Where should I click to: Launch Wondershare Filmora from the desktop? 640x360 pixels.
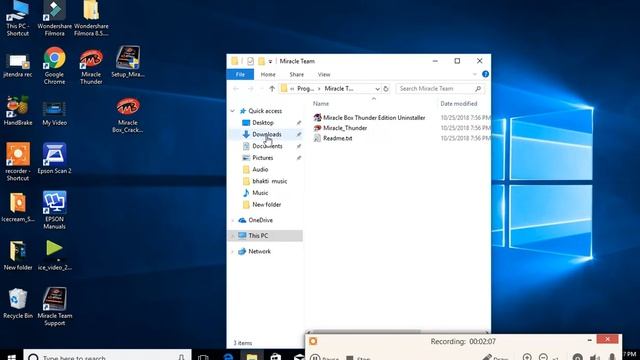point(54,18)
